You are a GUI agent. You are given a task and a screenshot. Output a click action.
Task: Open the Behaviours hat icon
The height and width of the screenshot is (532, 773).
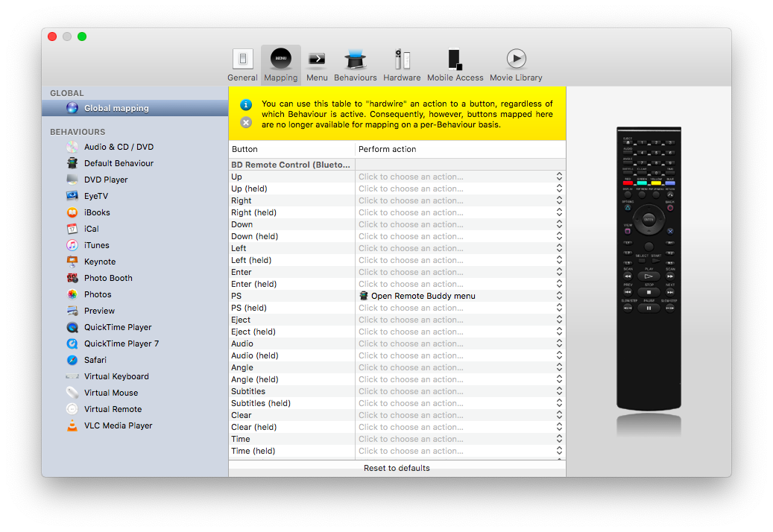click(355, 60)
